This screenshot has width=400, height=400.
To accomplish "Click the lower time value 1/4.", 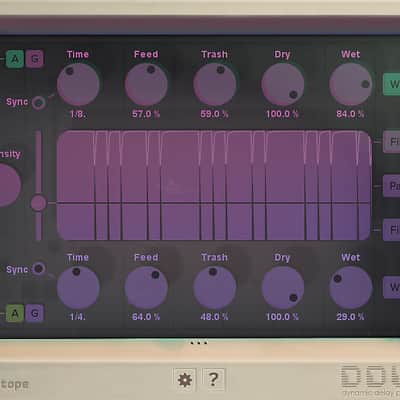I will (x=78, y=317).
